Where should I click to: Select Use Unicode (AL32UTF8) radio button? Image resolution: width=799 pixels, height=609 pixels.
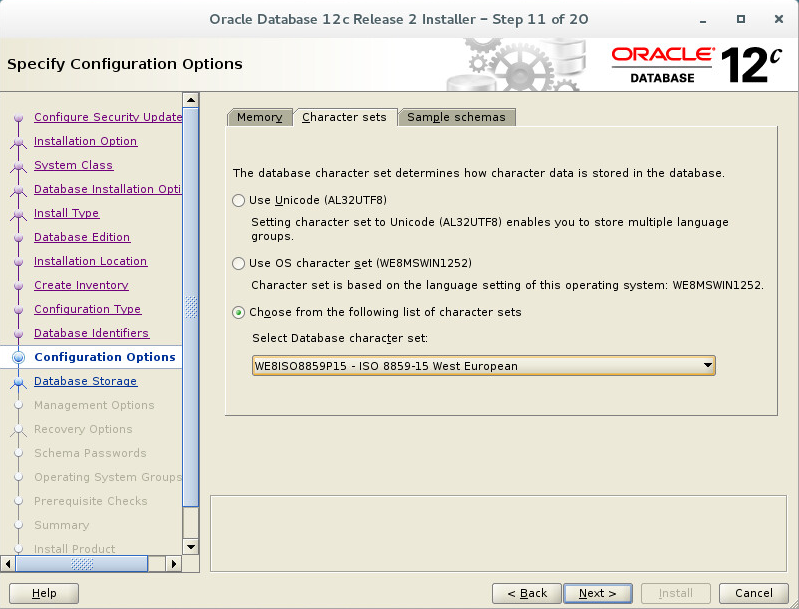point(238,200)
